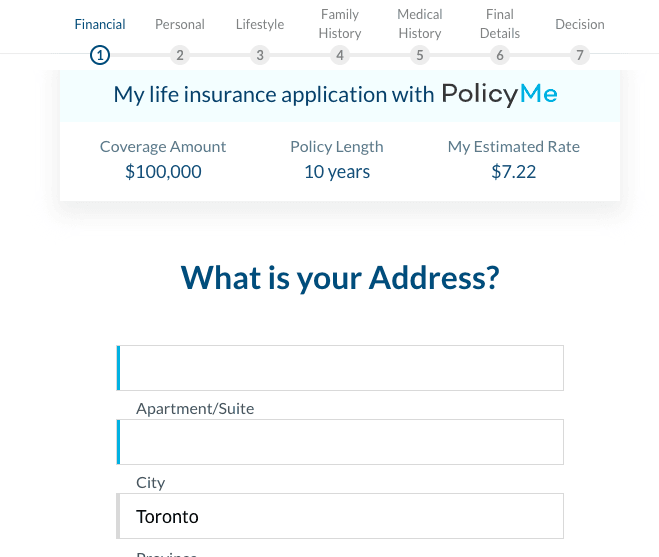Image resolution: width=659 pixels, height=557 pixels.
Task: Click the step 7 circle indicator
Action: point(580,55)
